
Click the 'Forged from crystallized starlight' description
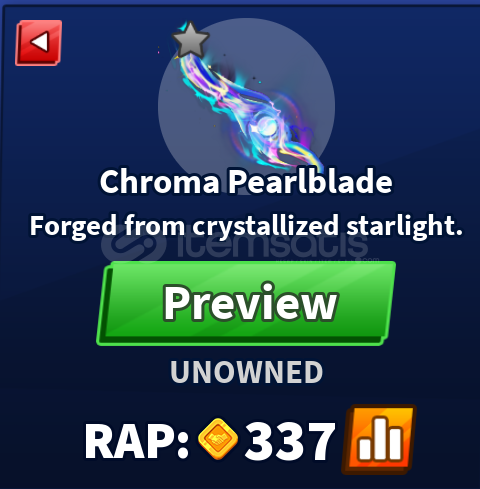(246, 227)
